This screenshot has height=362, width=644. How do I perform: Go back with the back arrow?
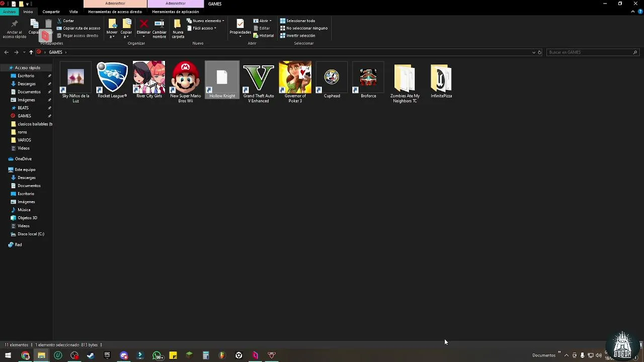(6, 52)
